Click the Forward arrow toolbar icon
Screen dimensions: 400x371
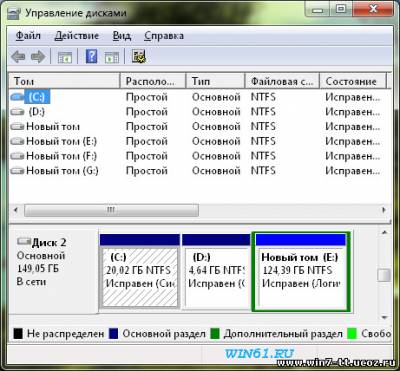point(38,57)
